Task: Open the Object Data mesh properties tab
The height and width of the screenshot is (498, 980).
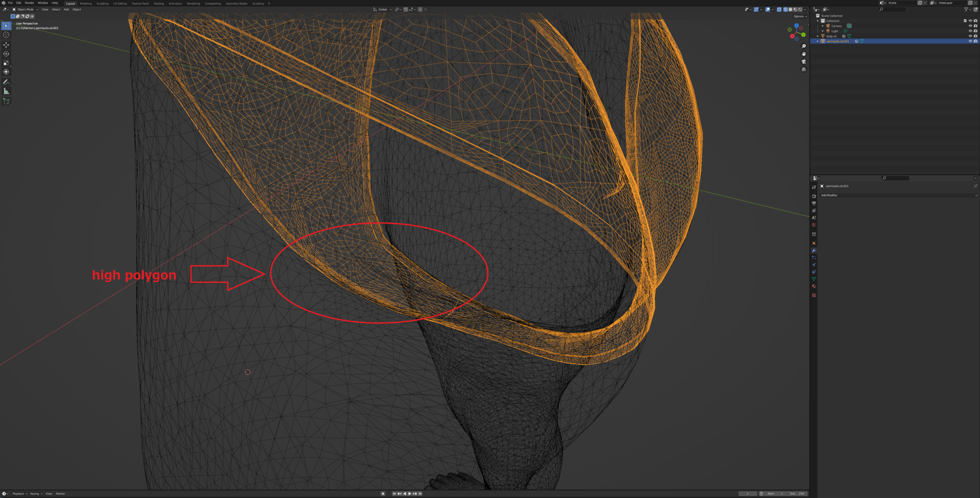Action: (814, 279)
